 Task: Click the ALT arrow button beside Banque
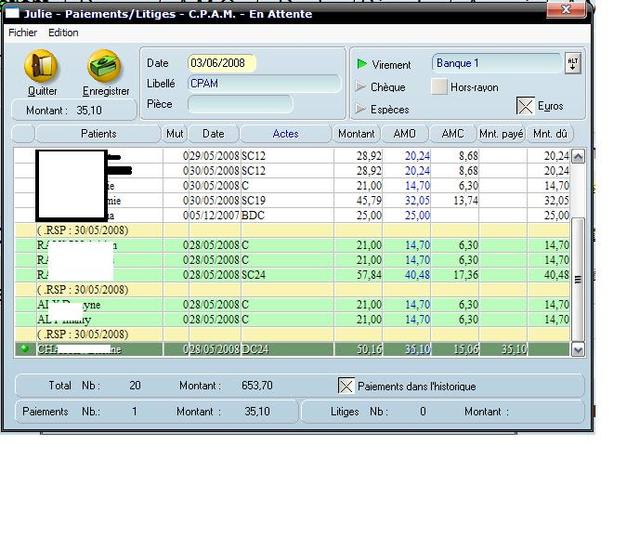point(573,64)
